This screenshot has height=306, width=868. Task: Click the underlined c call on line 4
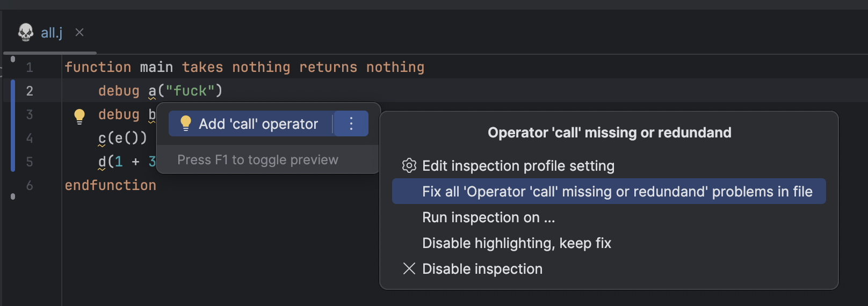pos(102,139)
